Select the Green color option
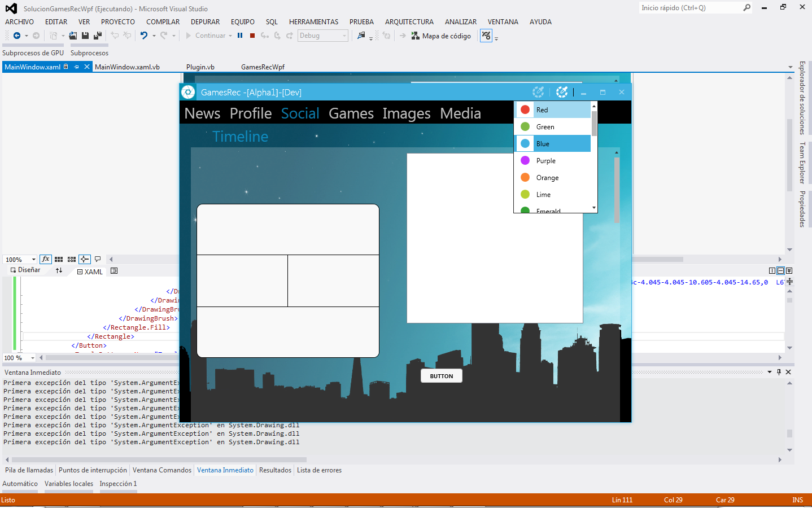 (x=553, y=127)
